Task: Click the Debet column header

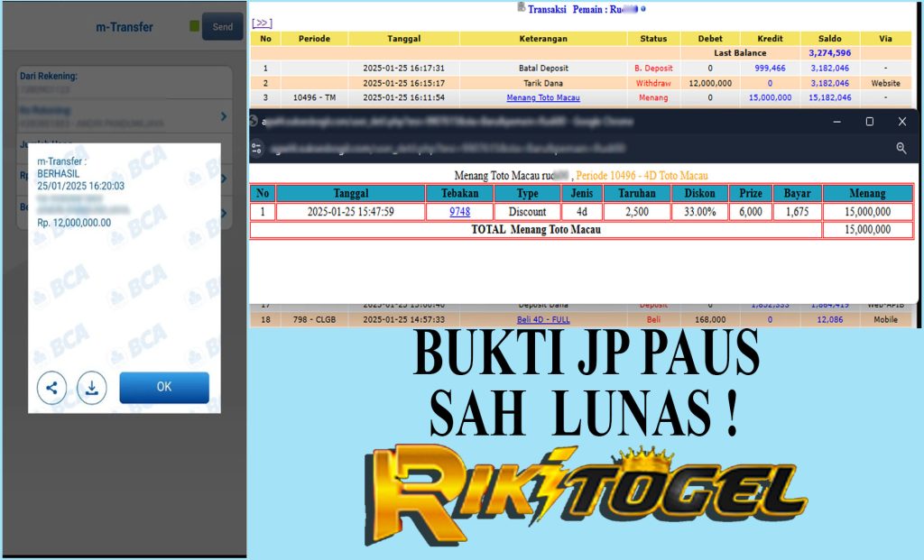Action: 710,39
